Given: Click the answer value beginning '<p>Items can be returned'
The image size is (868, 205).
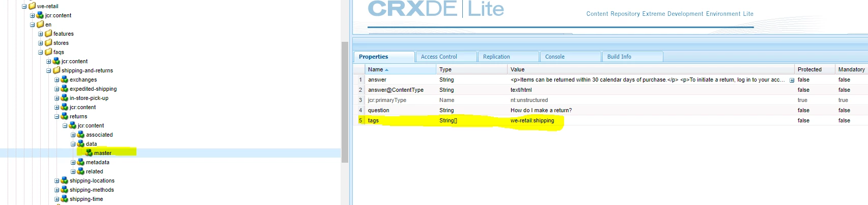Looking at the screenshot, I should point(648,80).
